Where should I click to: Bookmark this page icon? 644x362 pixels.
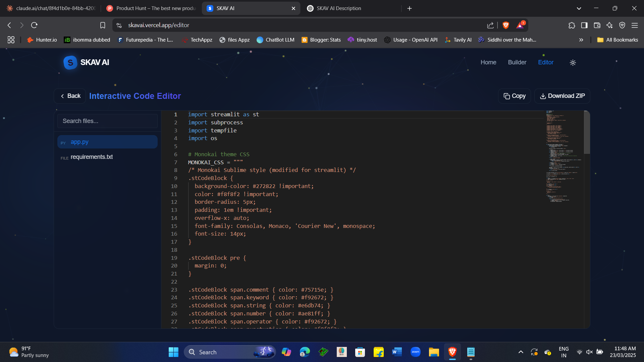pyautogui.click(x=103, y=25)
